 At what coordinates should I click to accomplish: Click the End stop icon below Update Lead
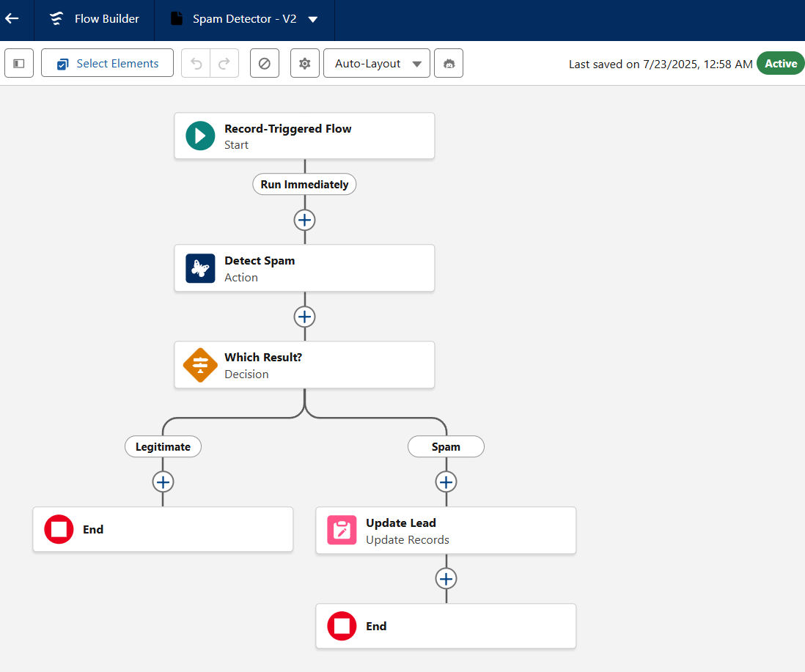coord(342,627)
